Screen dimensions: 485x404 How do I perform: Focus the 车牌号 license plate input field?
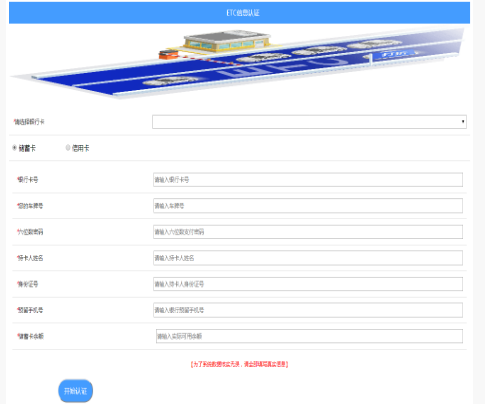coord(308,206)
